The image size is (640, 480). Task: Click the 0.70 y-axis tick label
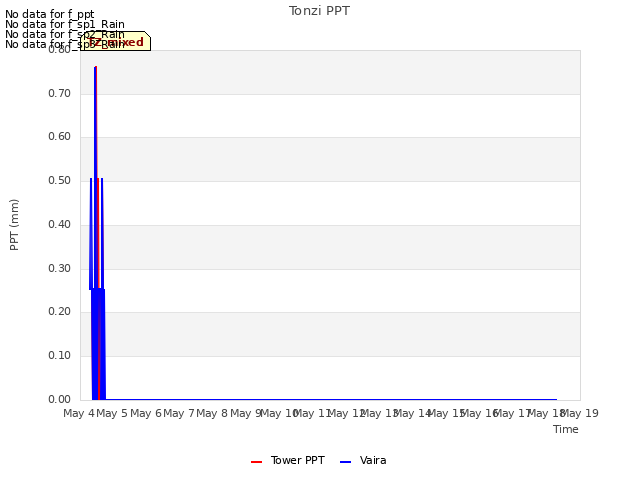click(59, 93)
